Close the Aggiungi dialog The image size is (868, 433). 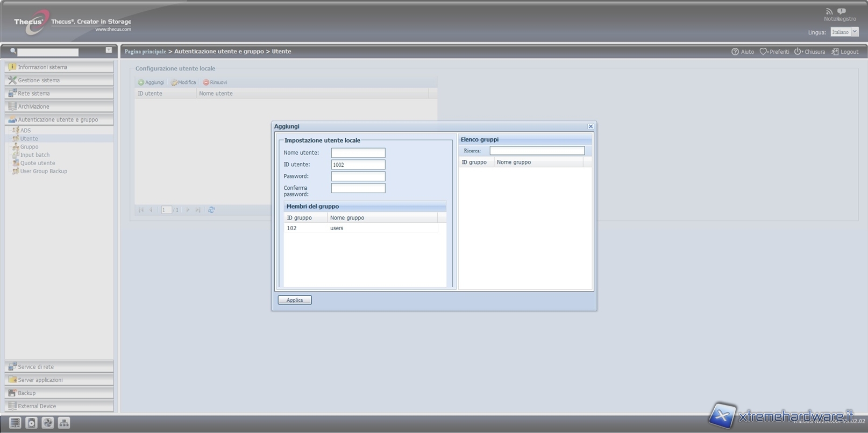[x=590, y=126]
